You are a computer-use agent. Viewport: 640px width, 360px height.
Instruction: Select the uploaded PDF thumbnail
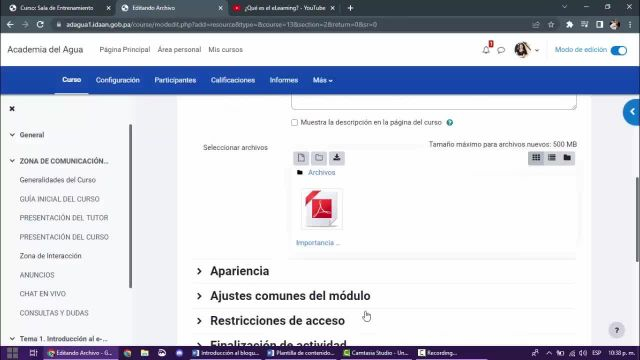click(x=322, y=209)
